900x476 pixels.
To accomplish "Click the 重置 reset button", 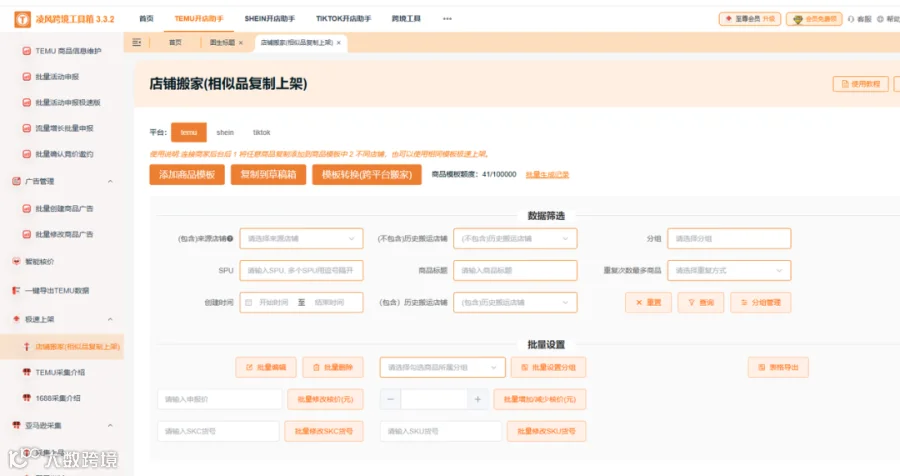I will point(648,303).
